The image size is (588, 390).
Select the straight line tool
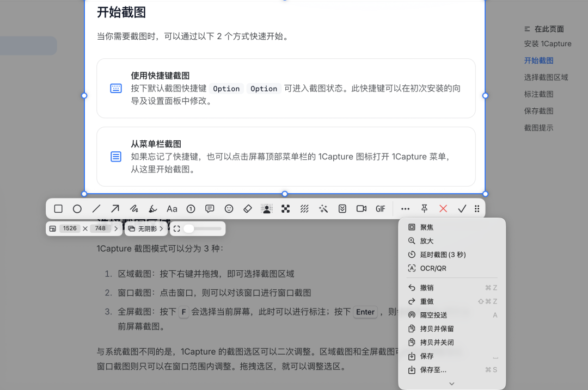96,209
